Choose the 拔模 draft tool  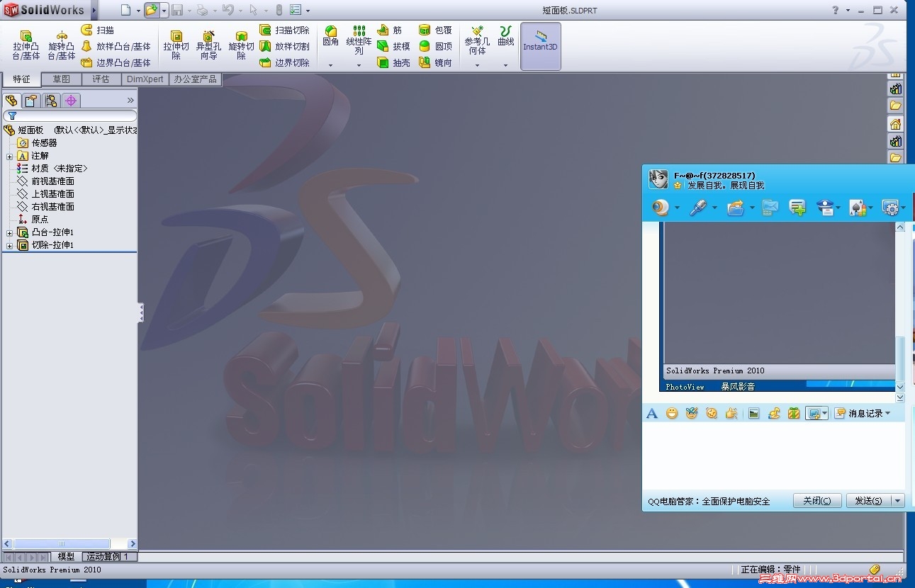tap(393, 46)
